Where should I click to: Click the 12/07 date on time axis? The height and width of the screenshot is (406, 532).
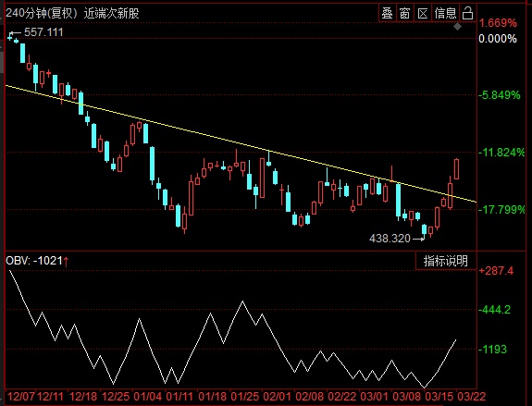pos(21,396)
